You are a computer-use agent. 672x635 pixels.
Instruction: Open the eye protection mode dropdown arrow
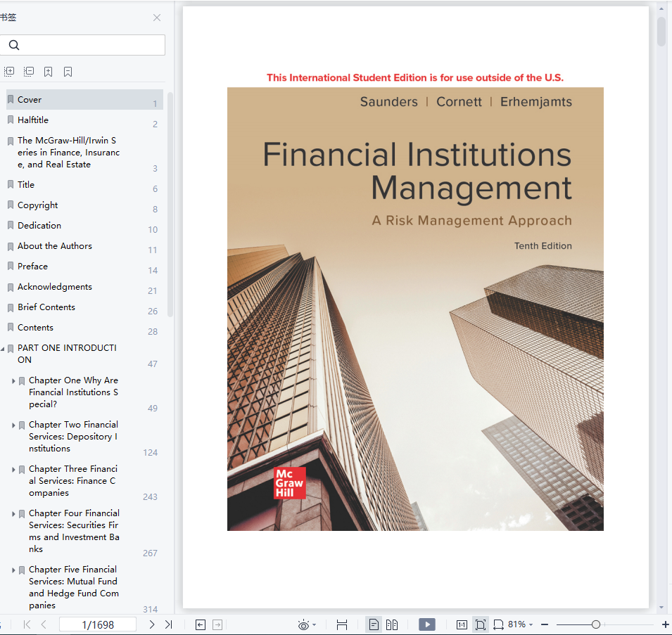(x=314, y=625)
